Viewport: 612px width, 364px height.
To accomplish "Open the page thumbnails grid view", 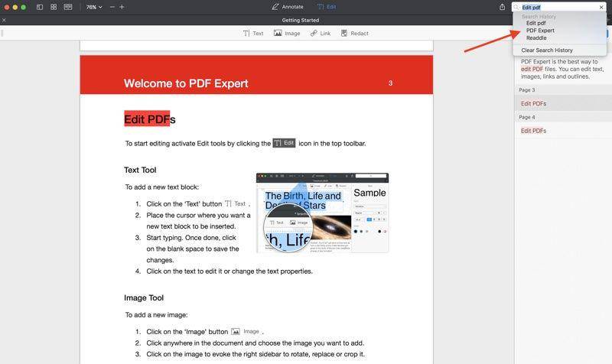I will tap(54, 7).
